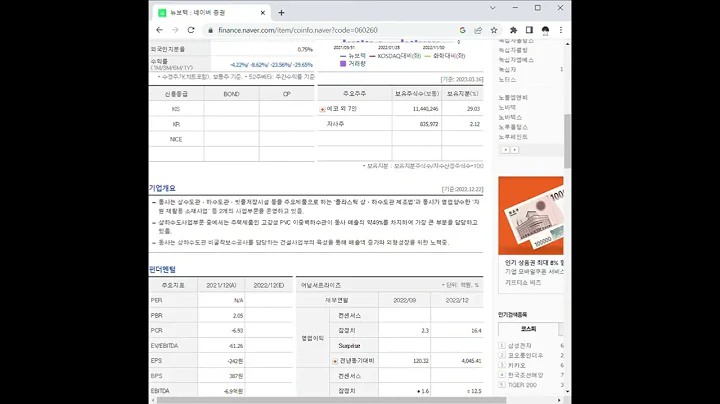Click the horizontal scrollbar right arrow
Viewport: 720px width, 404px height.
point(559,400)
